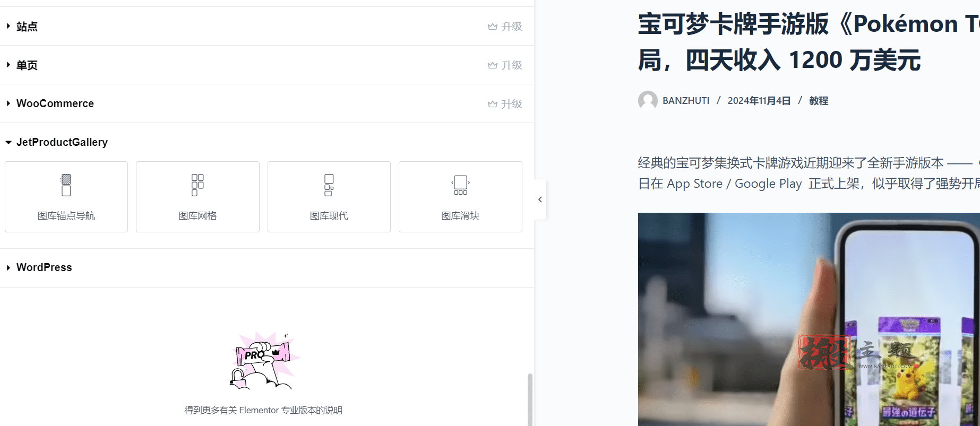This screenshot has width=980, height=426.
Task: Select the 图库网格 widget icon
Action: 197,185
